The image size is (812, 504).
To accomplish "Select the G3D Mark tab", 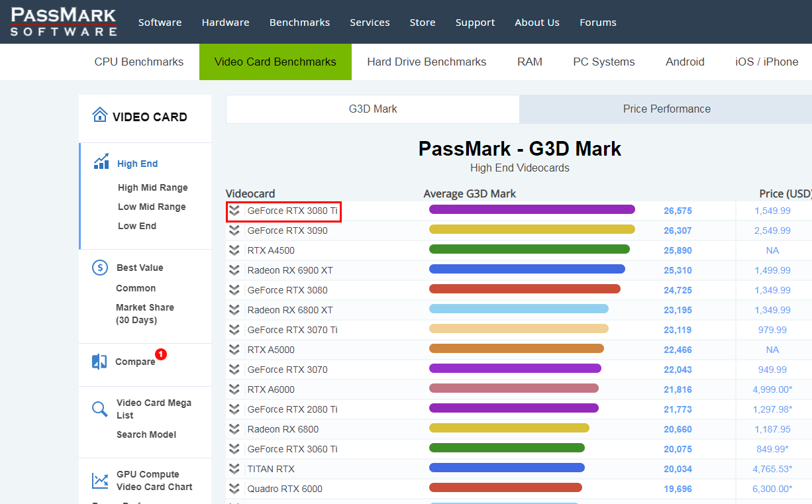I will (x=373, y=109).
